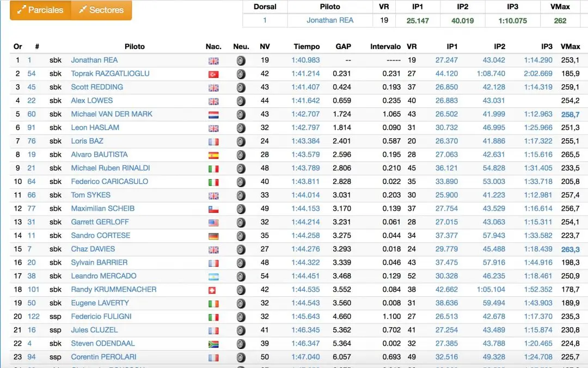This screenshot has height=368, width=588.
Task: Click IP3 value 2:02.669 for RAZGATLIOGLU
Action: [538, 73]
